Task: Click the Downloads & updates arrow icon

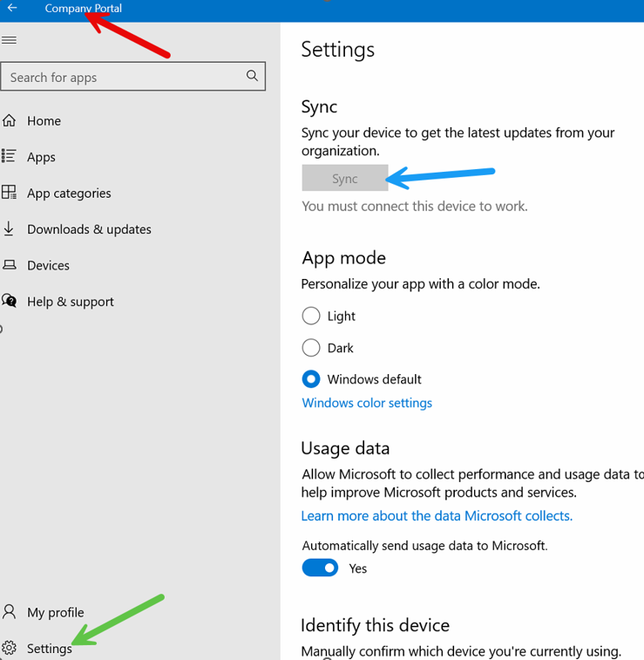Action: [10, 228]
